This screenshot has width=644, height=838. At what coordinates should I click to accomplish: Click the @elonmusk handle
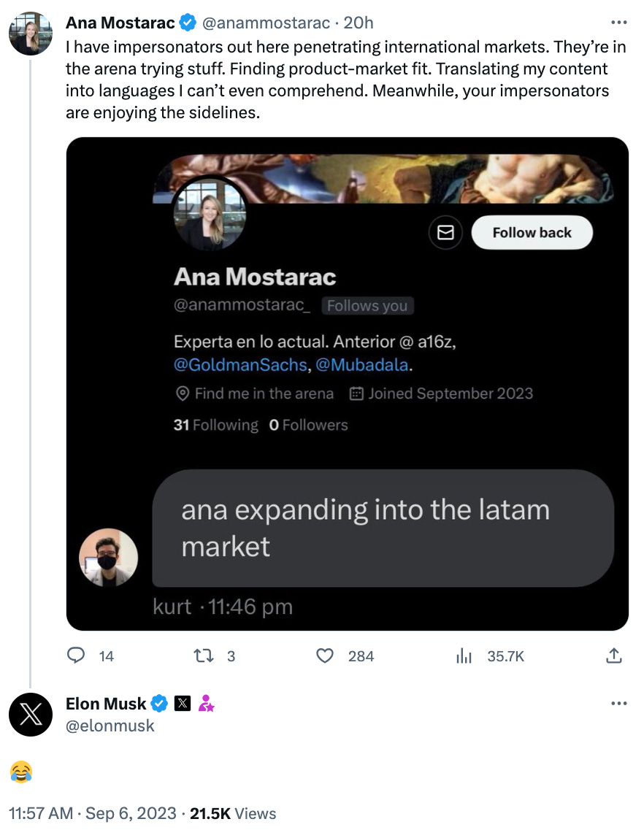(110, 726)
